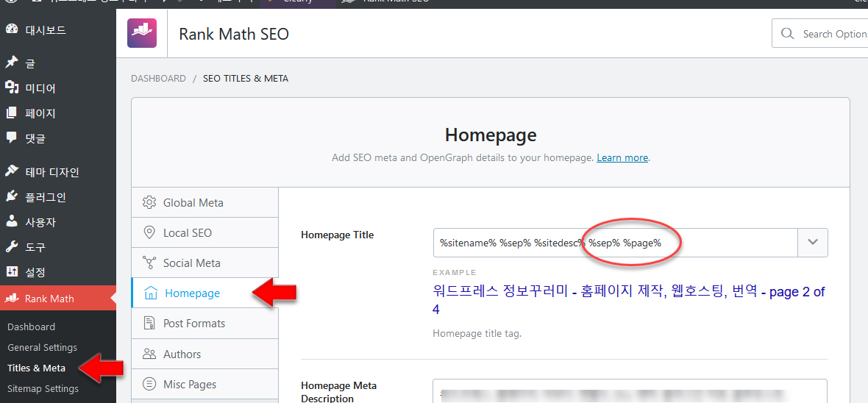
Task: Select the Homepage tab
Action: pyautogui.click(x=204, y=293)
